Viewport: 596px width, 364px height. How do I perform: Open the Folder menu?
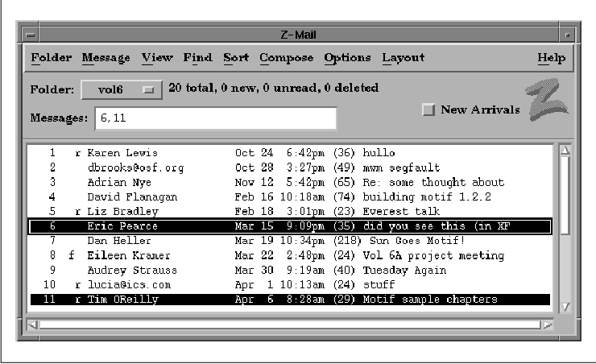pyautogui.click(x=51, y=58)
